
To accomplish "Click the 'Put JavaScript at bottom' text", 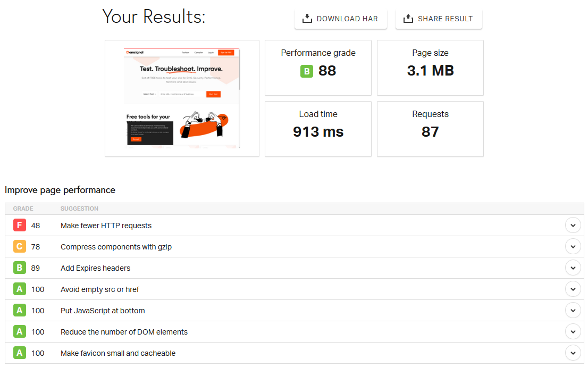I will point(103,311).
